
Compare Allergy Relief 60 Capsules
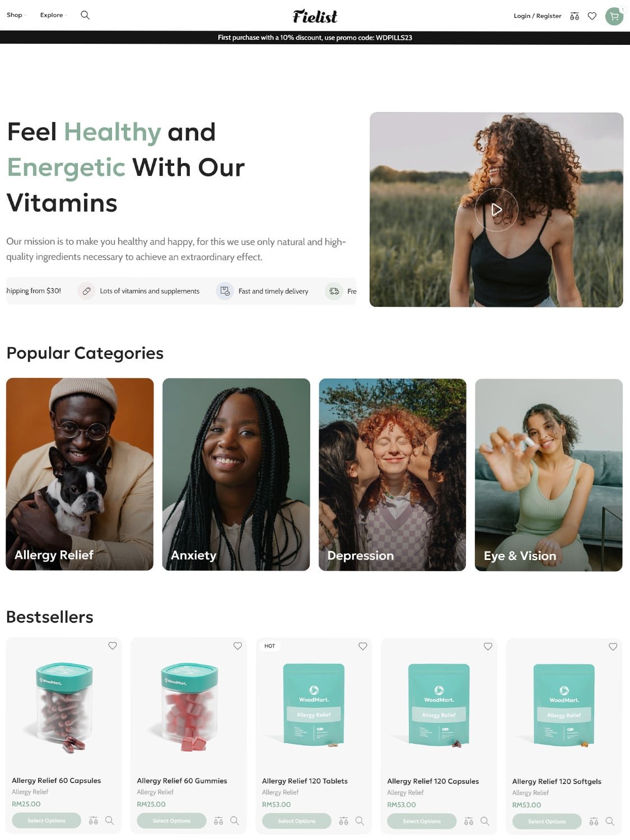(x=94, y=820)
